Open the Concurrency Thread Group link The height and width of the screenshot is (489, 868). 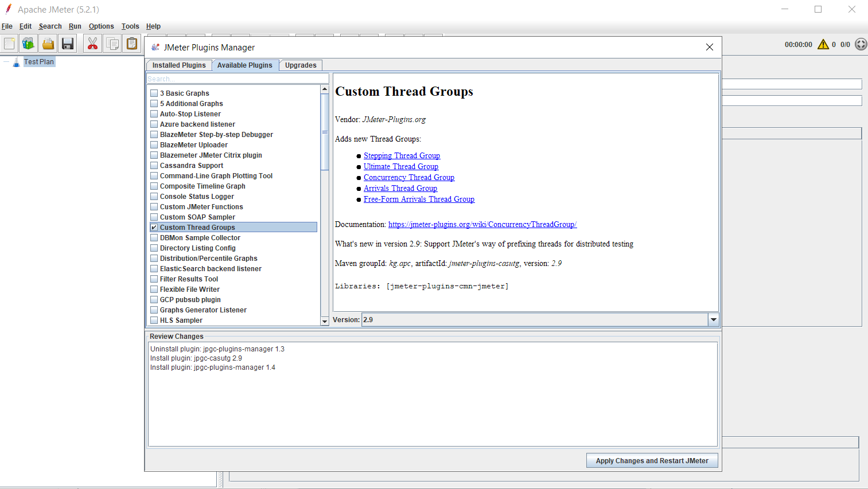tap(409, 177)
